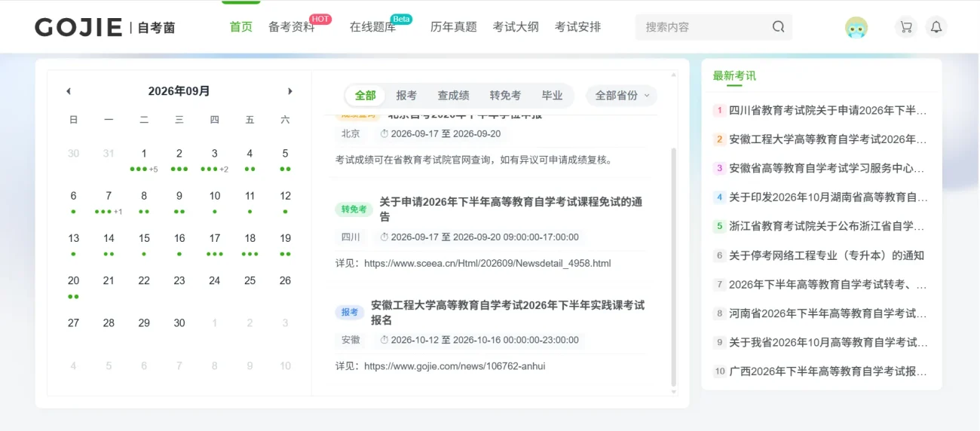Viewport: 980px width, 431px height.
Task: Open the 安徽工程大学实践课考试报名 event title
Action: coord(508,313)
